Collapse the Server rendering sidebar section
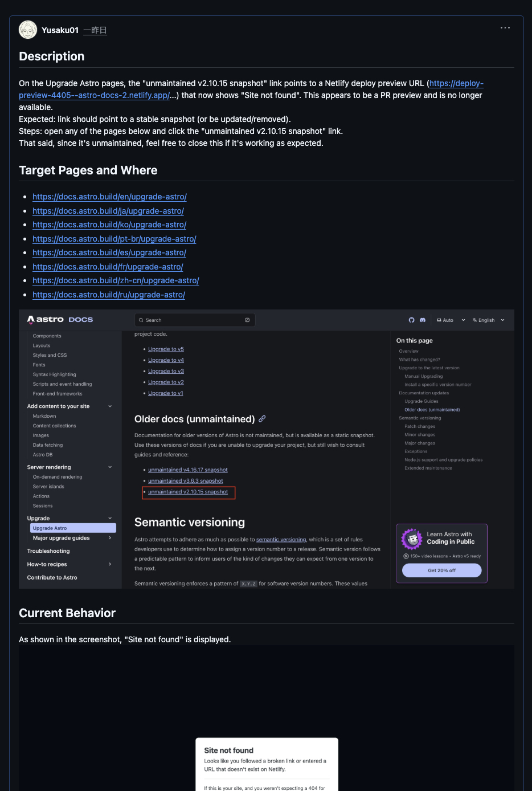Viewport: 532px width, 791px height. [110, 467]
